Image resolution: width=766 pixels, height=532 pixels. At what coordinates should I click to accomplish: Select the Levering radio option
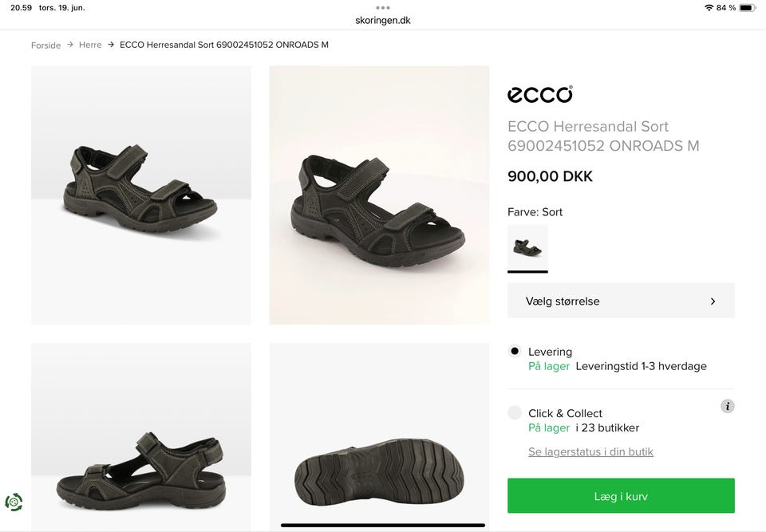pyautogui.click(x=515, y=351)
